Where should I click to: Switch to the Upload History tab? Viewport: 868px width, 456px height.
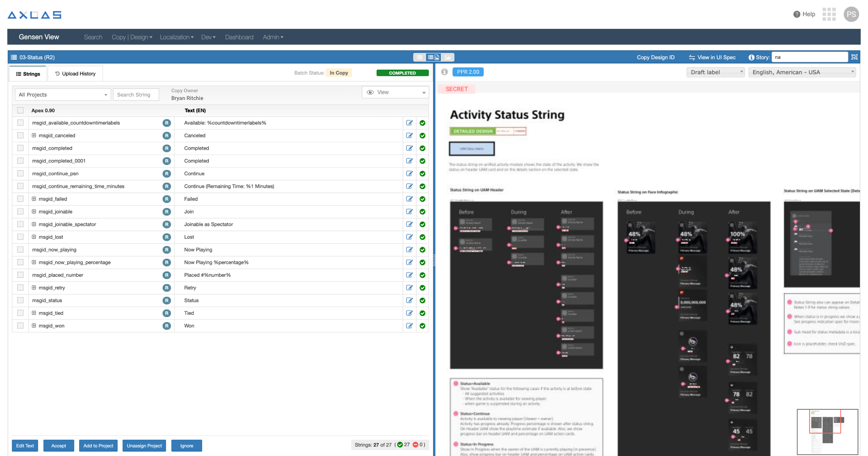point(75,74)
